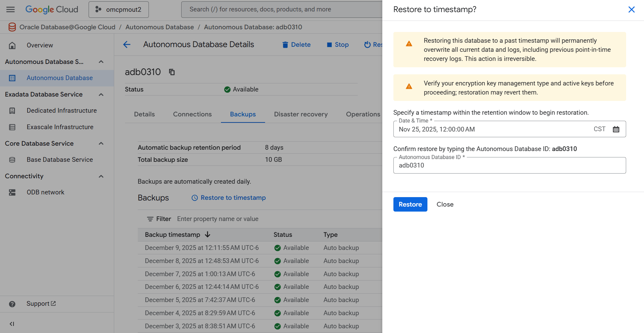The image size is (644, 333).
Task: Open the navigation hamburger menu
Action: click(x=10, y=9)
